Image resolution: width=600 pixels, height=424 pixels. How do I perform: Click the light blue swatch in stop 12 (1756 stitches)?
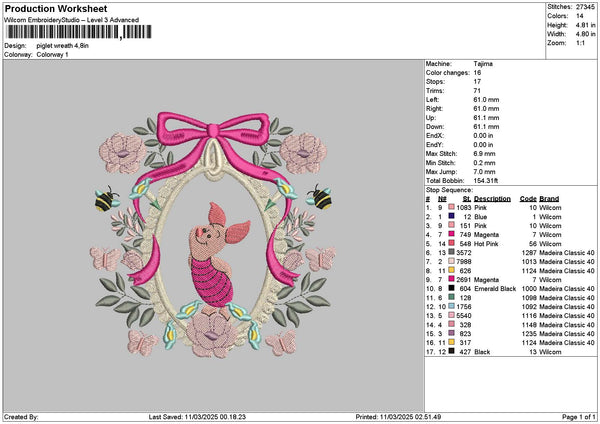click(452, 307)
